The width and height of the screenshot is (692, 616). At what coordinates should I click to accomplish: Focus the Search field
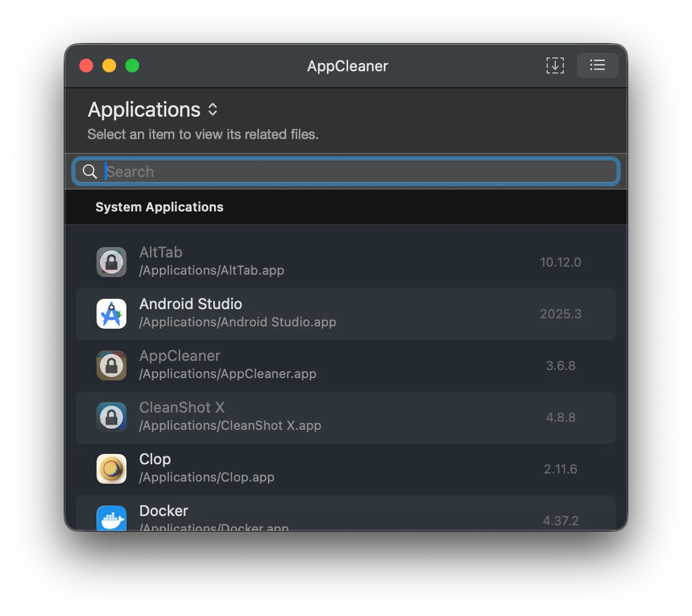pyautogui.click(x=345, y=171)
